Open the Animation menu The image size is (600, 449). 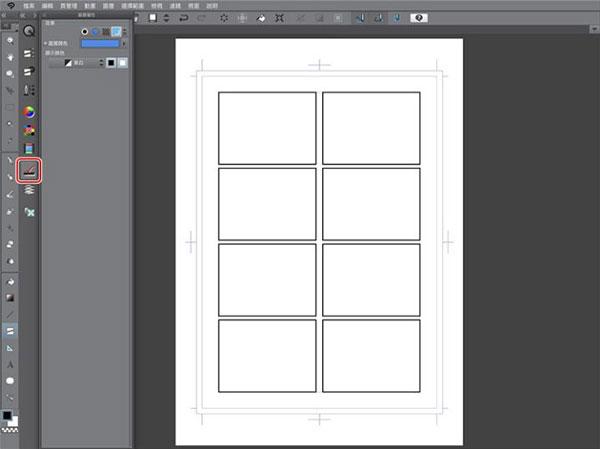pyautogui.click(x=90, y=6)
